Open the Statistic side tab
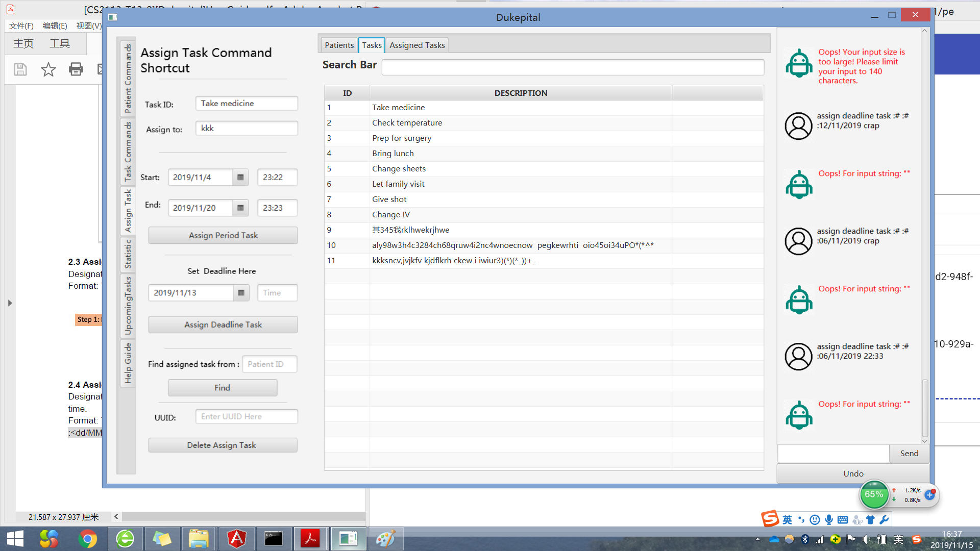The height and width of the screenshot is (551, 980). 128,254
